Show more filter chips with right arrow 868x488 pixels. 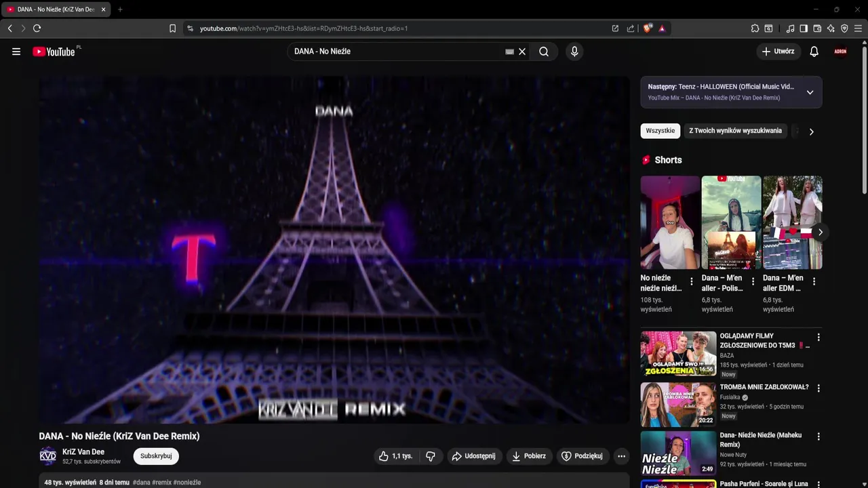811,131
